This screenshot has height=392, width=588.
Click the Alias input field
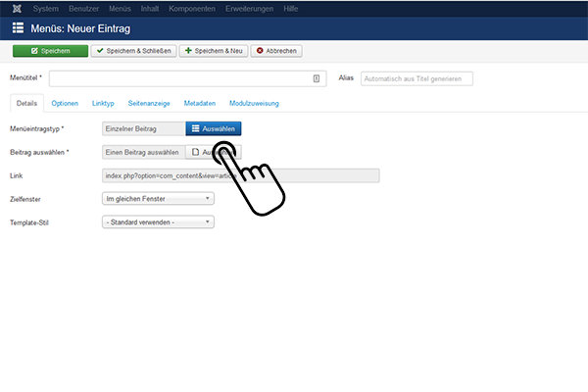416,78
